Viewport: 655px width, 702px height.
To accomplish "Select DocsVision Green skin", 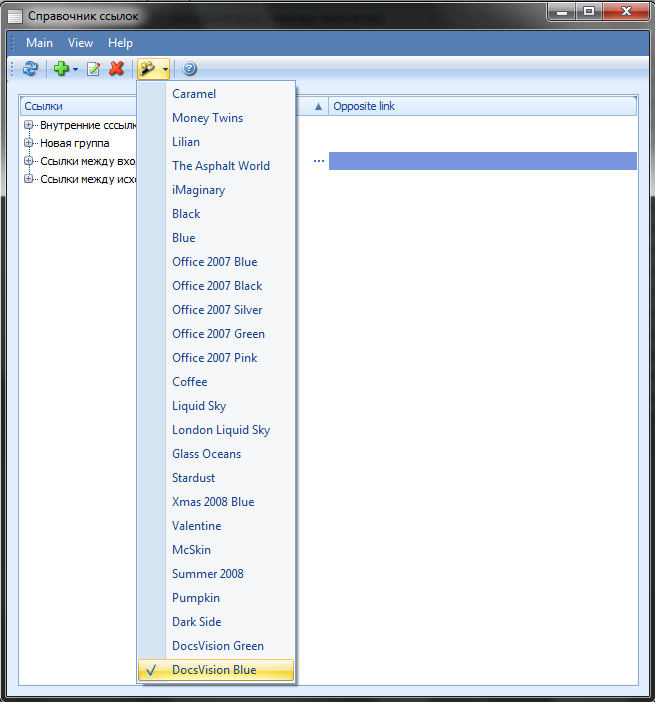I will coord(216,646).
